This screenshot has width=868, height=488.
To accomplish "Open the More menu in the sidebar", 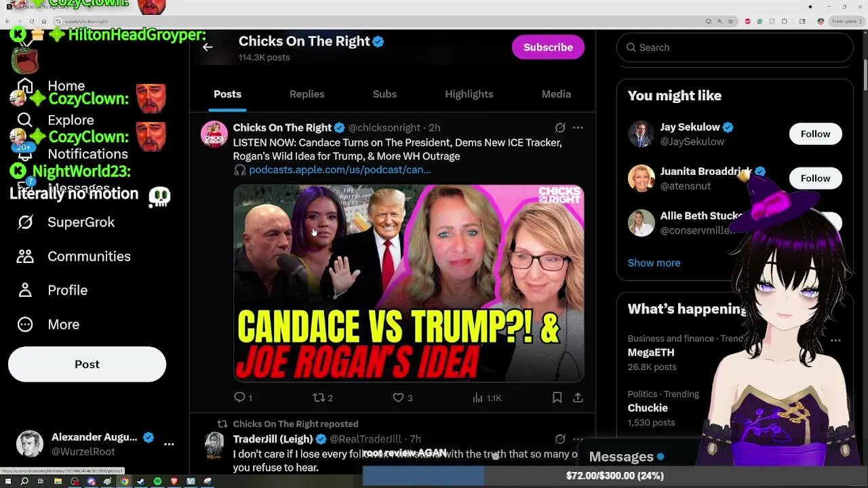I will coord(48,325).
